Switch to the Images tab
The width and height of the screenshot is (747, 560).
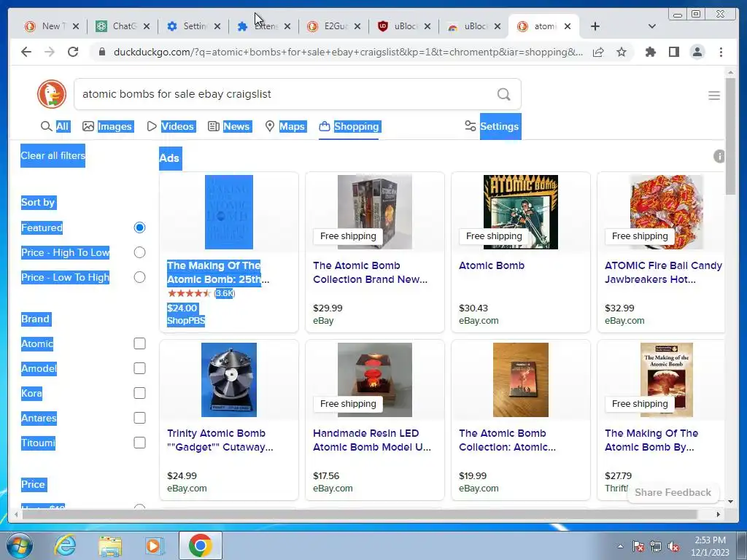pyautogui.click(x=108, y=126)
